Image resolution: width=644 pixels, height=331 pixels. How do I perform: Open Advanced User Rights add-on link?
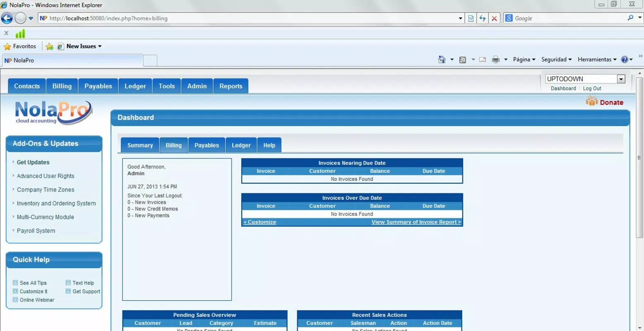tap(45, 176)
